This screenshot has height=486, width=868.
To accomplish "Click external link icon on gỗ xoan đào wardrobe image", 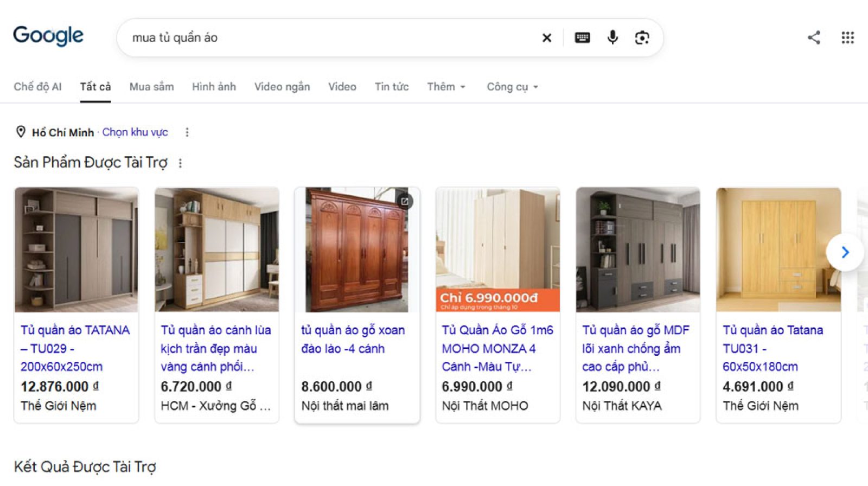I will point(405,201).
